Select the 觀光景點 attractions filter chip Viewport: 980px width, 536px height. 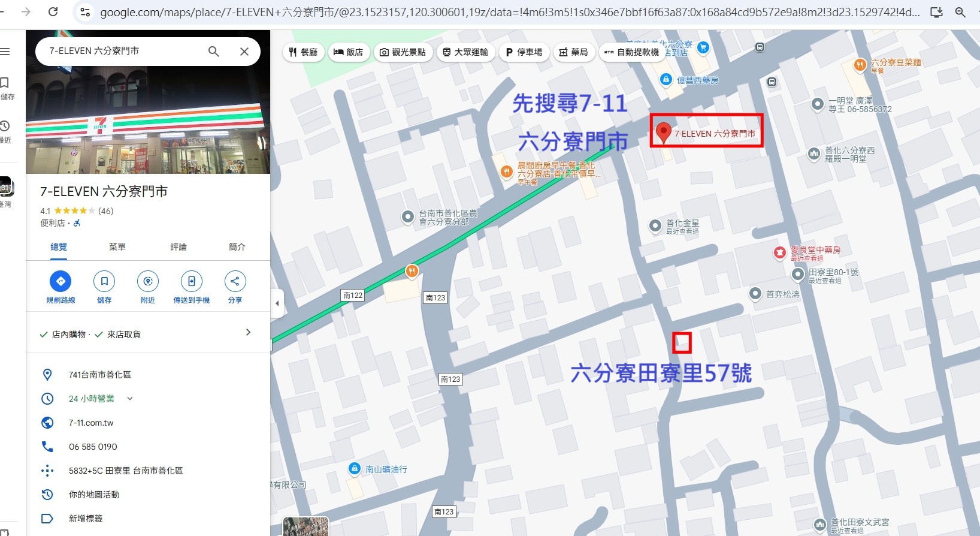[x=403, y=52]
